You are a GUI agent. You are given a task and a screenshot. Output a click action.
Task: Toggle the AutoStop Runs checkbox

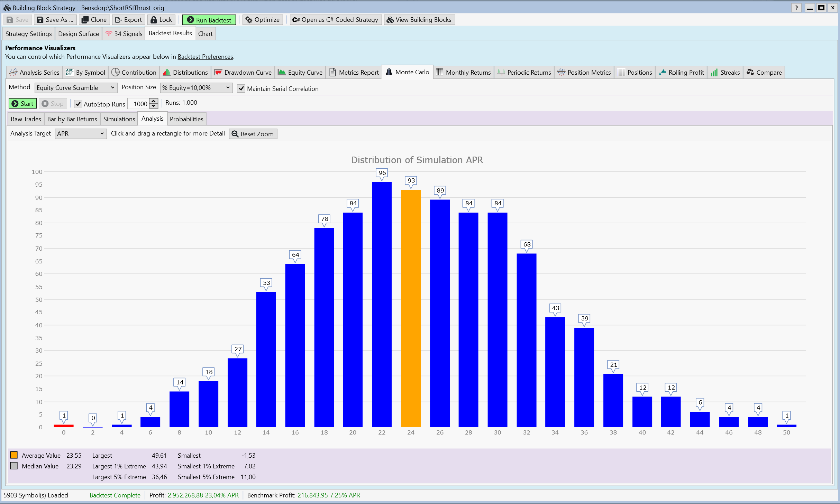(x=78, y=104)
